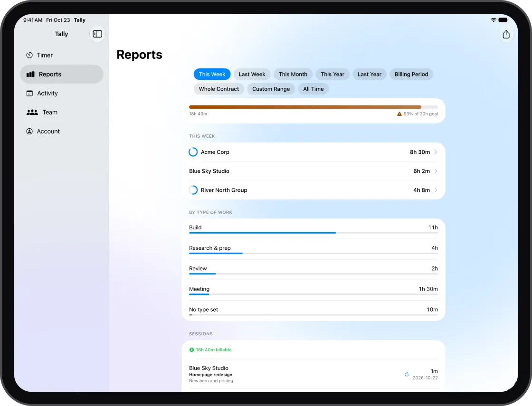Click the No type set bar
Screen dimensions: 532x406
313,315
